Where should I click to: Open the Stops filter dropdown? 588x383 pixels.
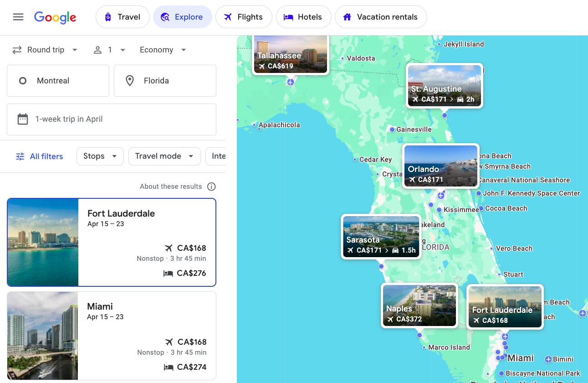tap(100, 156)
